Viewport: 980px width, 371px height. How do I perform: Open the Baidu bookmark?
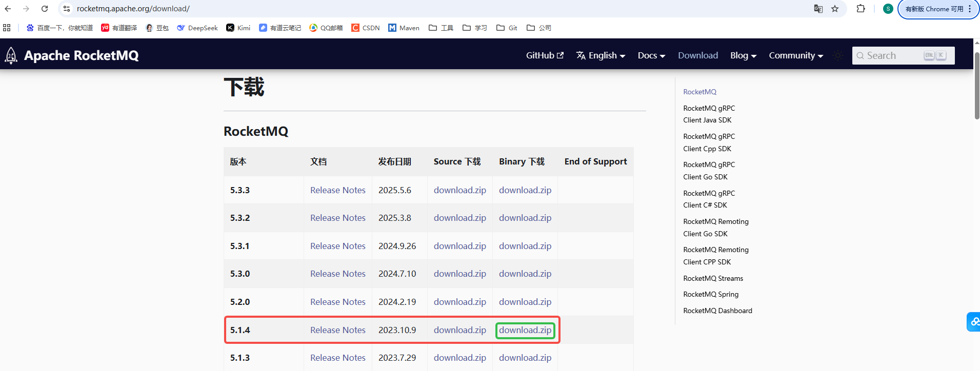[59, 28]
